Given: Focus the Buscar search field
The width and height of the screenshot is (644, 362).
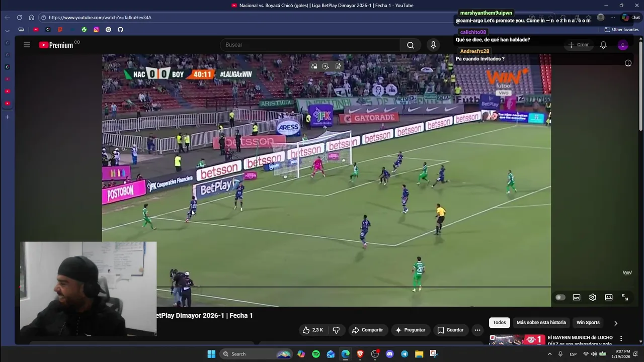Looking at the screenshot, I should 310,45.
